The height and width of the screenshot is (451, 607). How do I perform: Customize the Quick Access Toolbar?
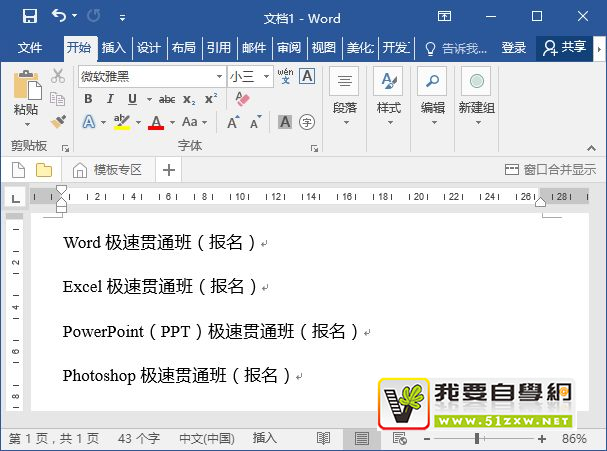tap(122, 17)
